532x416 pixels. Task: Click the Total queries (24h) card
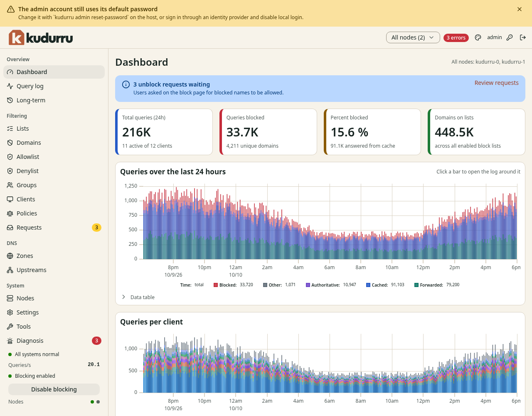pos(164,132)
